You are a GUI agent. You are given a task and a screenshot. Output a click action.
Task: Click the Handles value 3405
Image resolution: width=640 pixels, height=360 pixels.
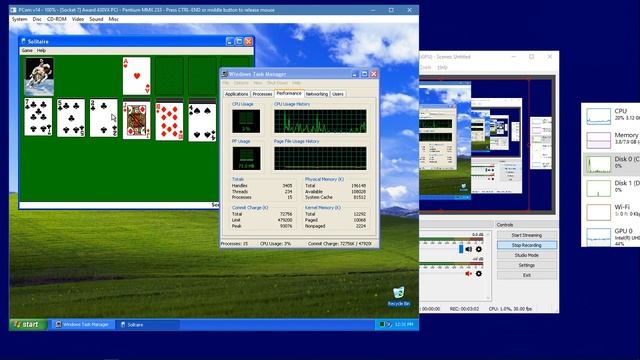coord(287,186)
